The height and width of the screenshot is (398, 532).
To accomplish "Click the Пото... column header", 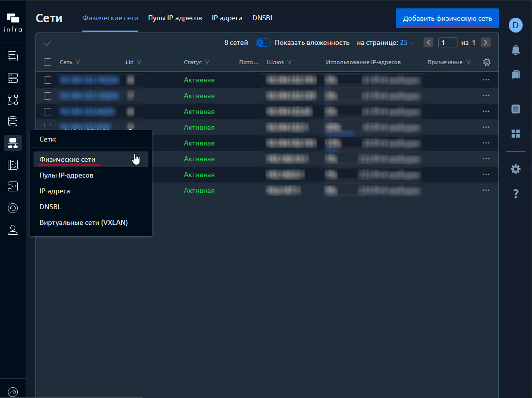I will (x=248, y=62).
